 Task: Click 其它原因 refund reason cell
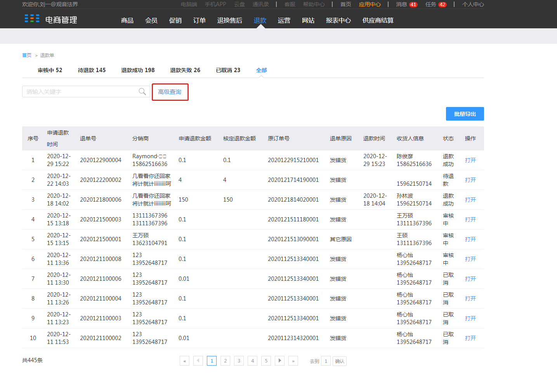coord(341,239)
